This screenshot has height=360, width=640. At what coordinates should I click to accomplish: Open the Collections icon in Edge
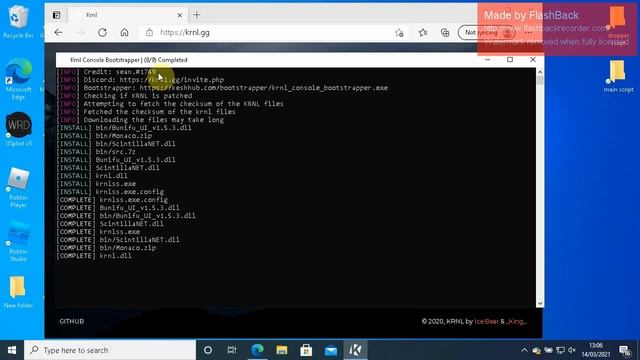445,33
